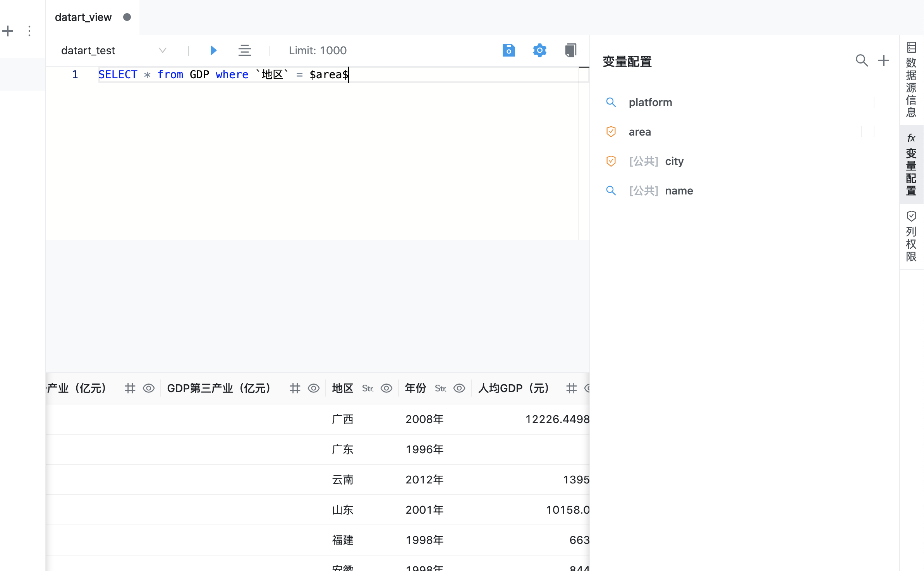
Task: Toggle visibility of GDP第三产业 column
Action: tap(314, 388)
